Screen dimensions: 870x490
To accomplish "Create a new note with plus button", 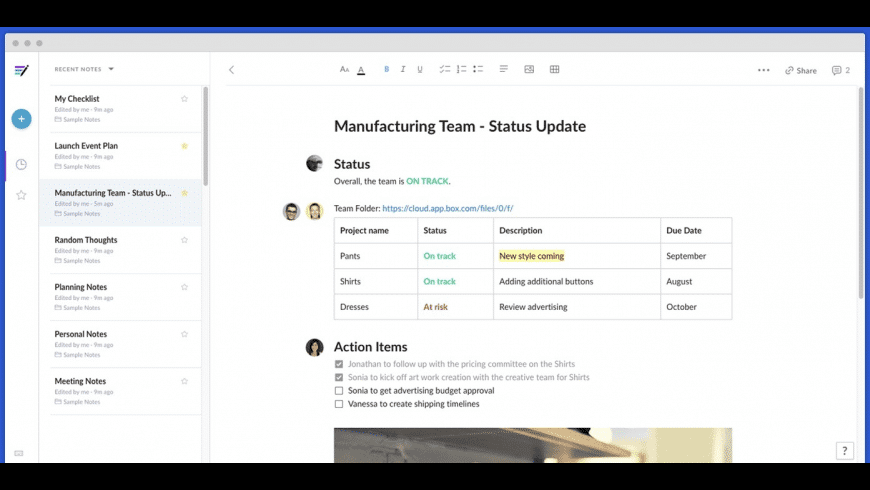I will (x=22, y=119).
